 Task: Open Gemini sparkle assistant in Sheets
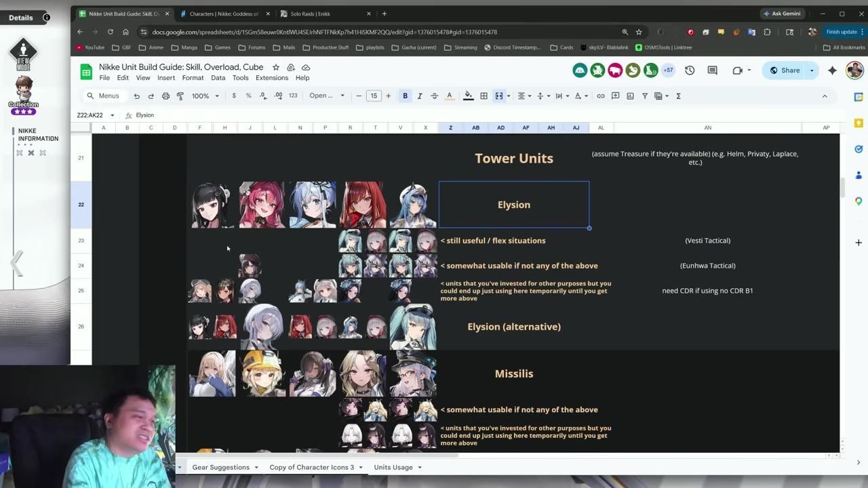(832, 70)
